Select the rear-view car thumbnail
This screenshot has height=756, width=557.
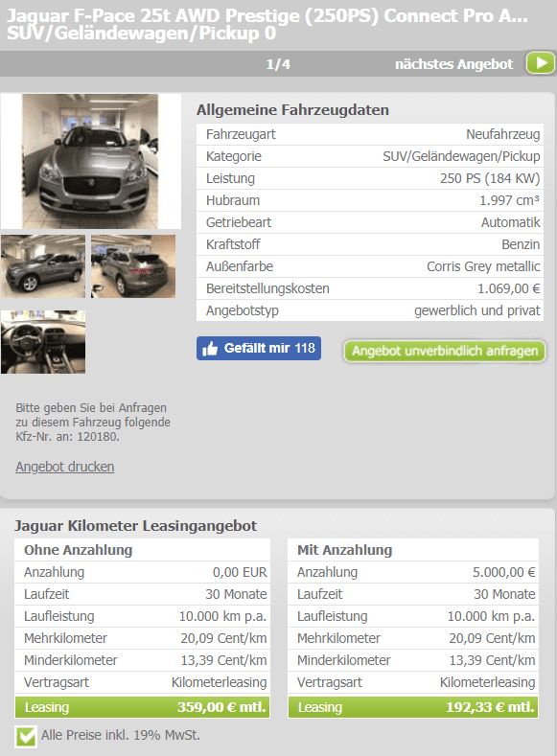[133, 266]
